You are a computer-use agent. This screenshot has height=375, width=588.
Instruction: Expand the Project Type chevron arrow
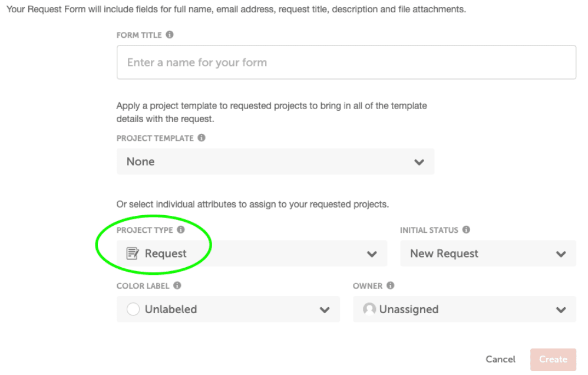(372, 254)
